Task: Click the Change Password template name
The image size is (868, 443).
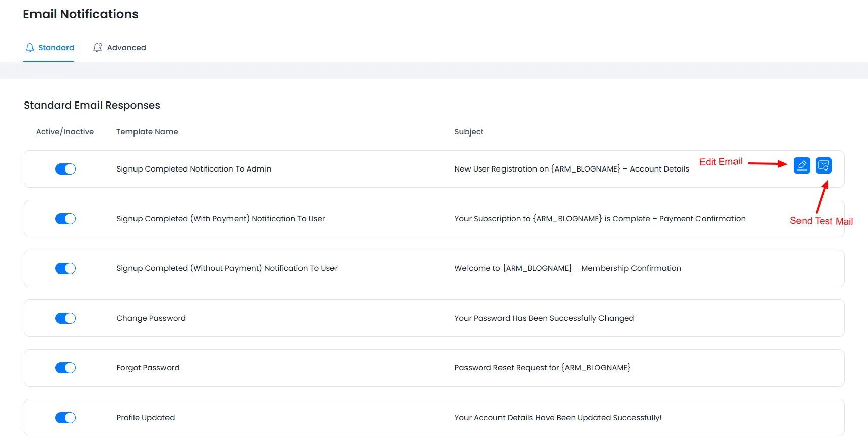Action: pos(151,318)
